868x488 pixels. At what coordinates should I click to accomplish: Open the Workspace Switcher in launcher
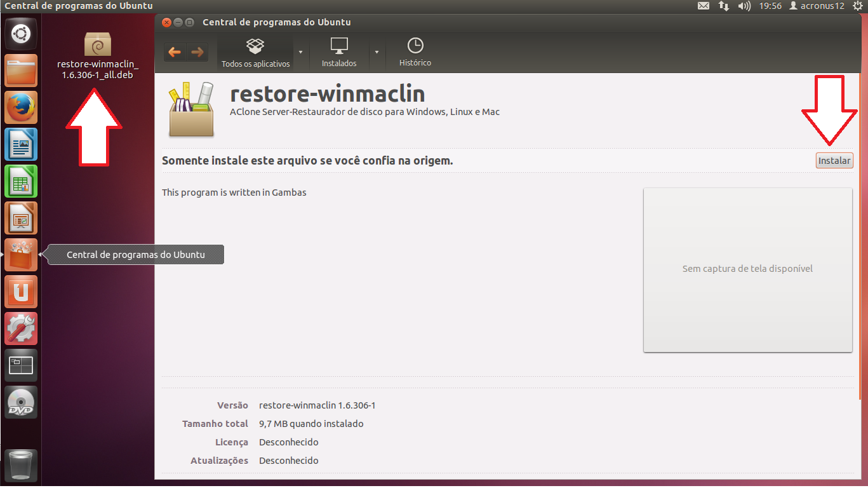(21, 365)
